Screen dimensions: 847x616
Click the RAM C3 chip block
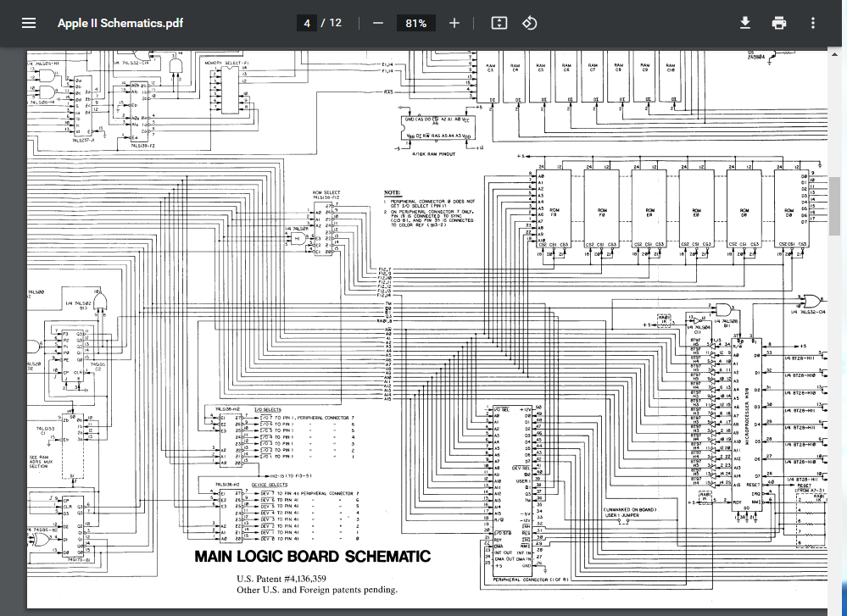pyautogui.click(x=491, y=75)
